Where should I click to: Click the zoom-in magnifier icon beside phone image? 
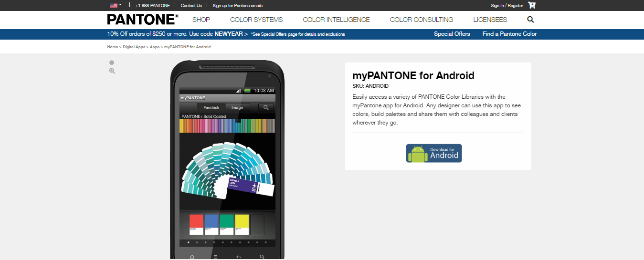click(x=112, y=71)
